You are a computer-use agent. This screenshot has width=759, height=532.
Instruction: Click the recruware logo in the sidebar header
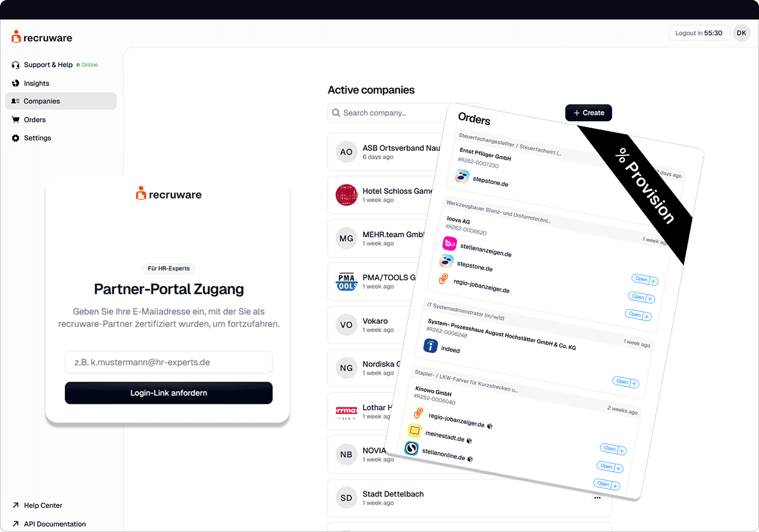pyautogui.click(x=42, y=37)
